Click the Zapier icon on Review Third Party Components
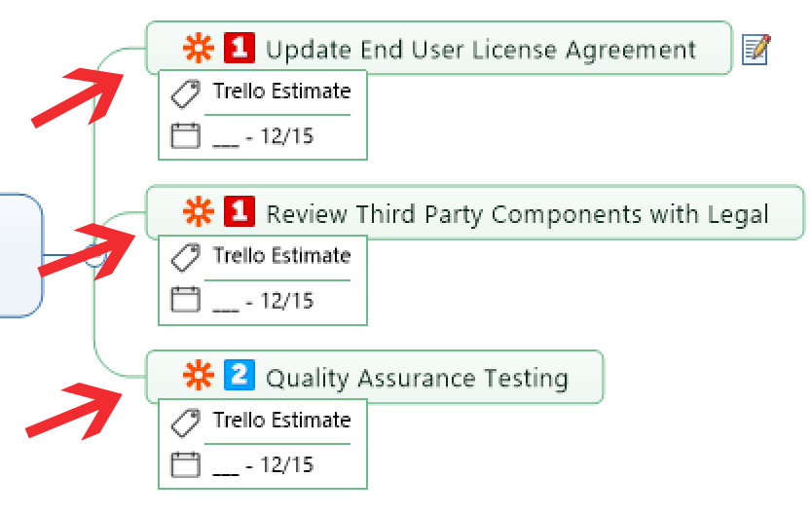The width and height of the screenshot is (812, 515). click(x=199, y=211)
